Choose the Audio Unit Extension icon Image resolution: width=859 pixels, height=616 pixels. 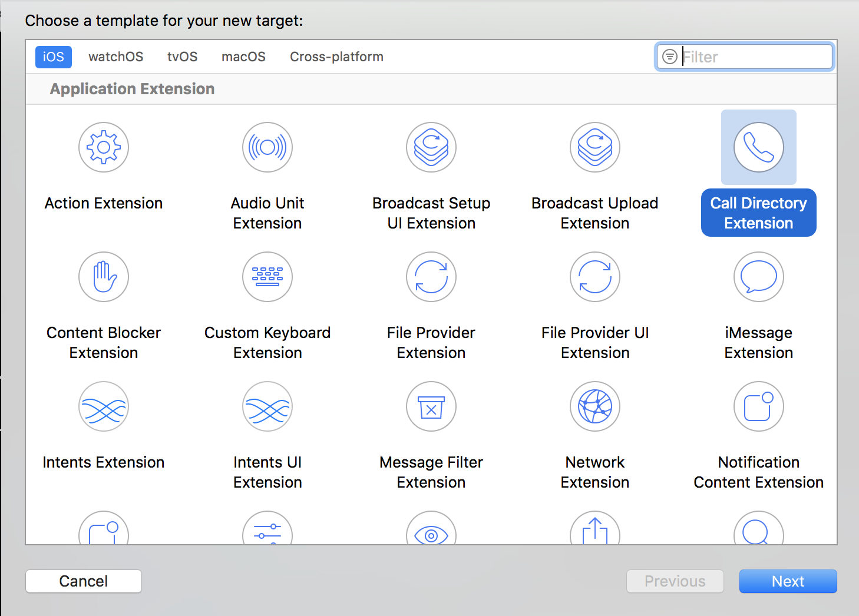(267, 147)
